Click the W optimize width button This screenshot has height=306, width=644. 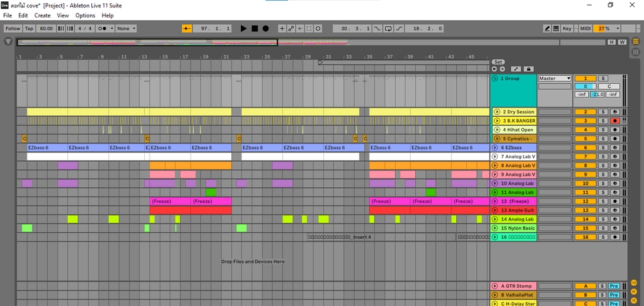623,42
